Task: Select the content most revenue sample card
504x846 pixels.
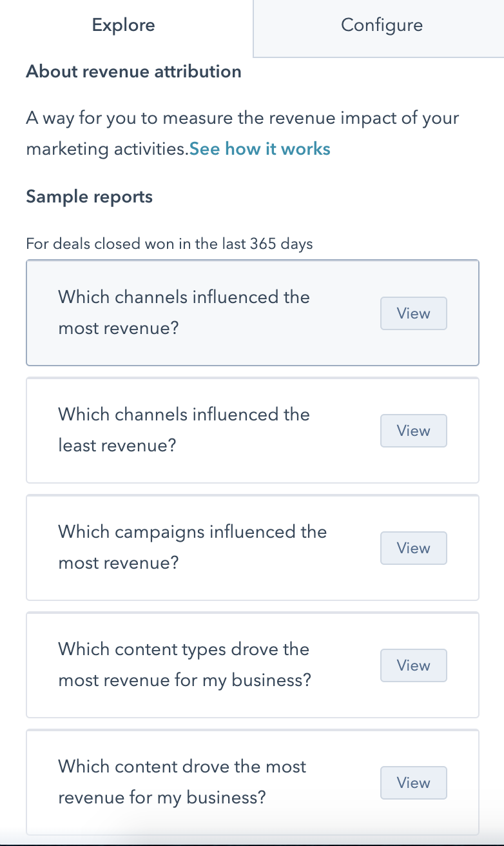Action: [193, 782]
